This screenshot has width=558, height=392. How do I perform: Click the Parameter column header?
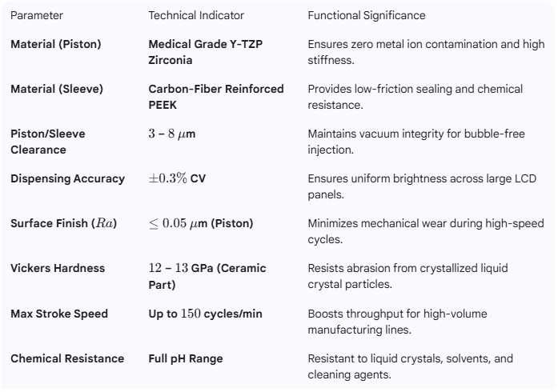pos(37,15)
